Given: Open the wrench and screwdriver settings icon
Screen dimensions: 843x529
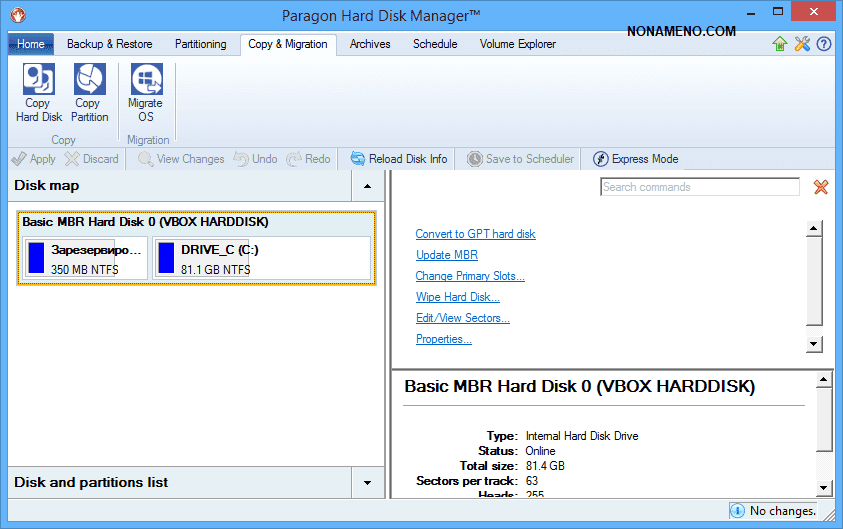Looking at the screenshot, I should (x=802, y=44).
